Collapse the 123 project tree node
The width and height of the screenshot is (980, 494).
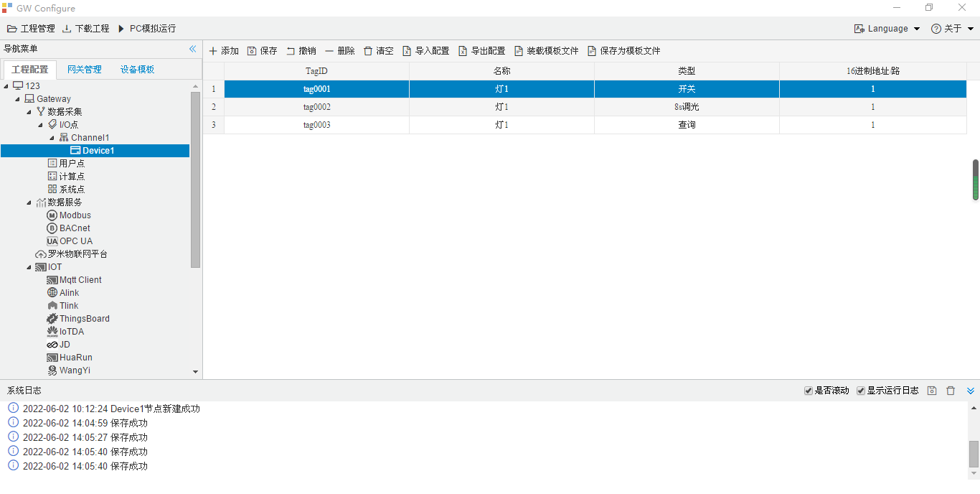coord(6,86)
